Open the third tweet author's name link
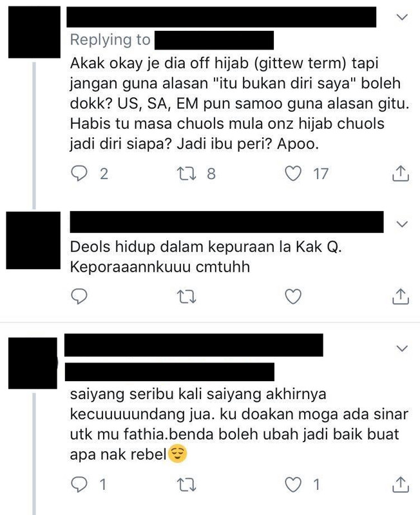Viewport: 420px width, 515px height. tap(193, 345)
